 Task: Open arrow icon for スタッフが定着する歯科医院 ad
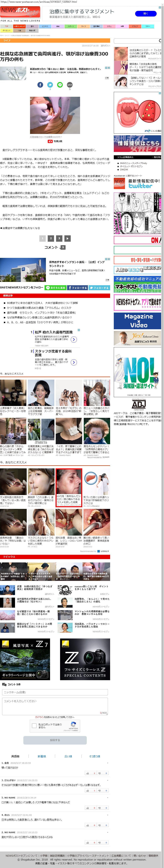[74, 362]
